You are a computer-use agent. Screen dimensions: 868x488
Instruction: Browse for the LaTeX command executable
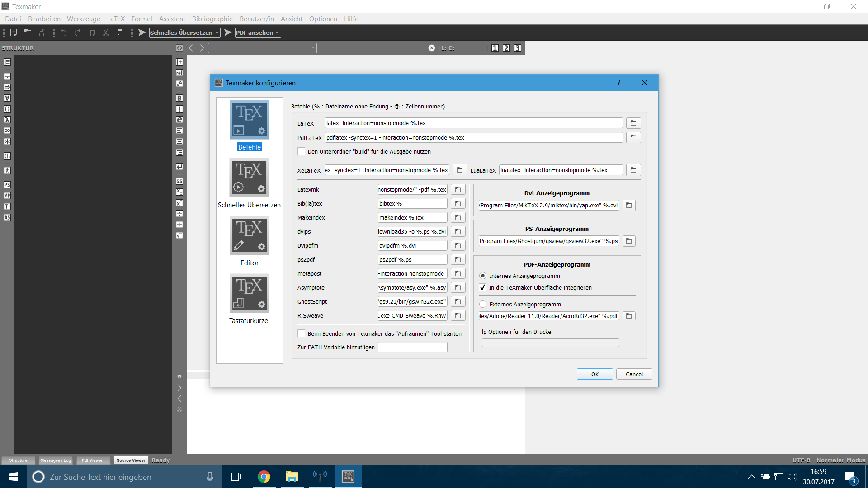click(633, 123)
